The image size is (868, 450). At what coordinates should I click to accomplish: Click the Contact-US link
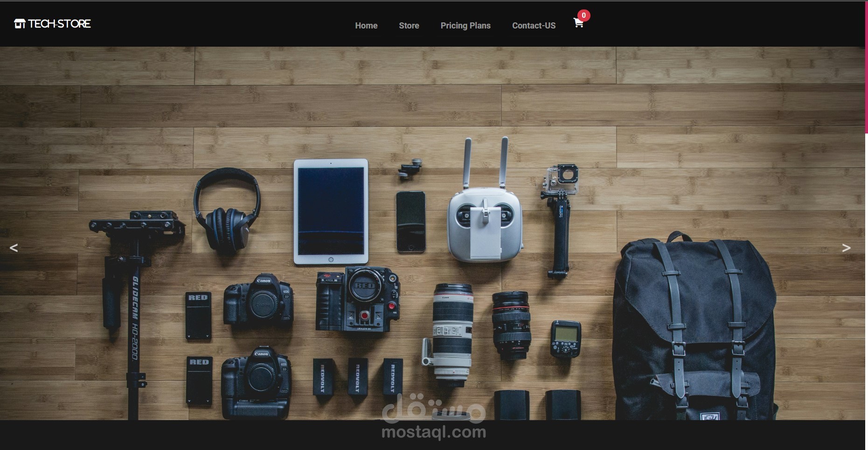coord(534,26)
